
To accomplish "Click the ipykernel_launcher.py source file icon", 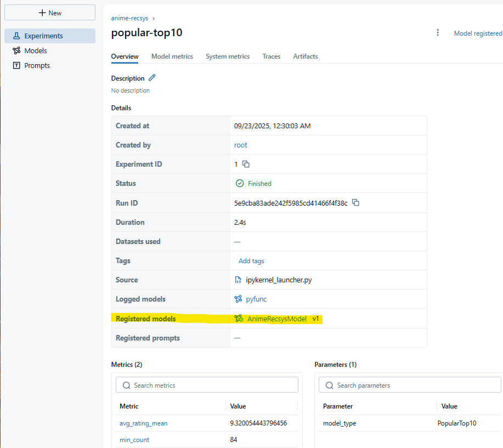I will click(x=238, y=280).
